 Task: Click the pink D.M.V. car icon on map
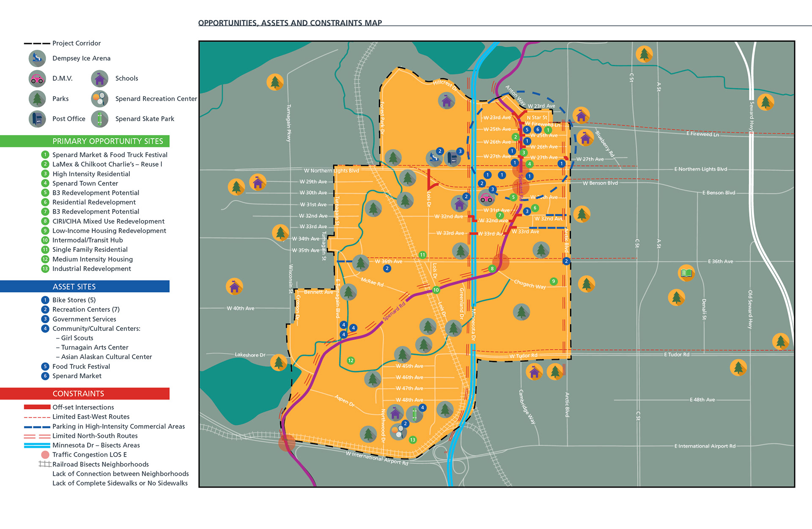point(486,197)
